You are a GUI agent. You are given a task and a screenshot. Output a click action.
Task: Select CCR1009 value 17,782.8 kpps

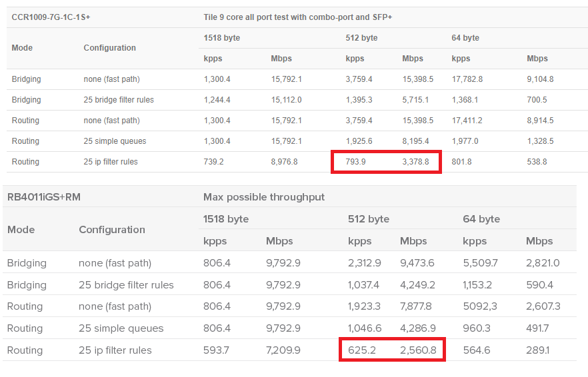[467, 79]
